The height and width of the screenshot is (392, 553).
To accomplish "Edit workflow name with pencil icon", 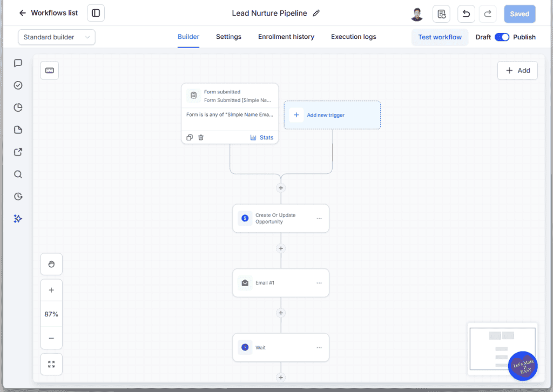I will (x=316, y=13).
